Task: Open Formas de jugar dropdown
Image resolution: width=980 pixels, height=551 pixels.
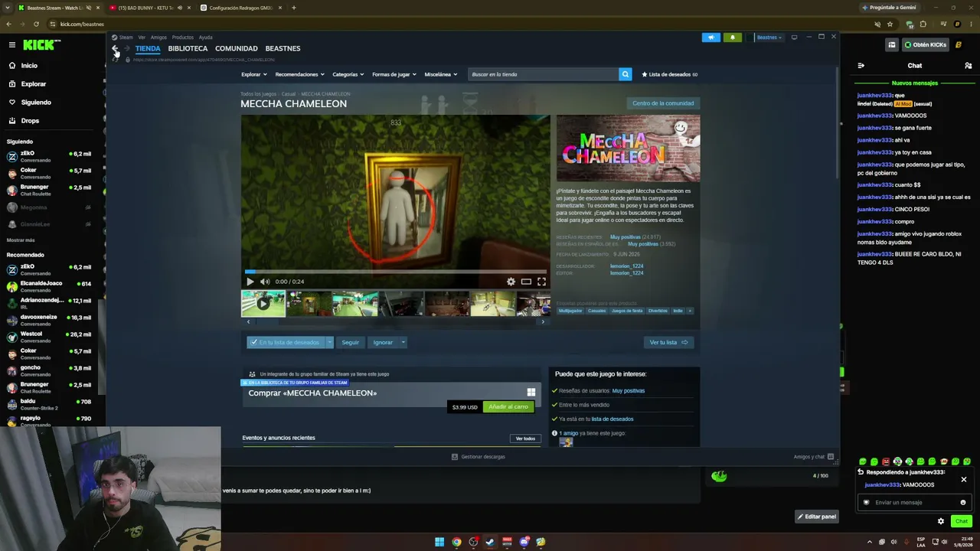Action: pyautogui.click(x=394, y=74)
